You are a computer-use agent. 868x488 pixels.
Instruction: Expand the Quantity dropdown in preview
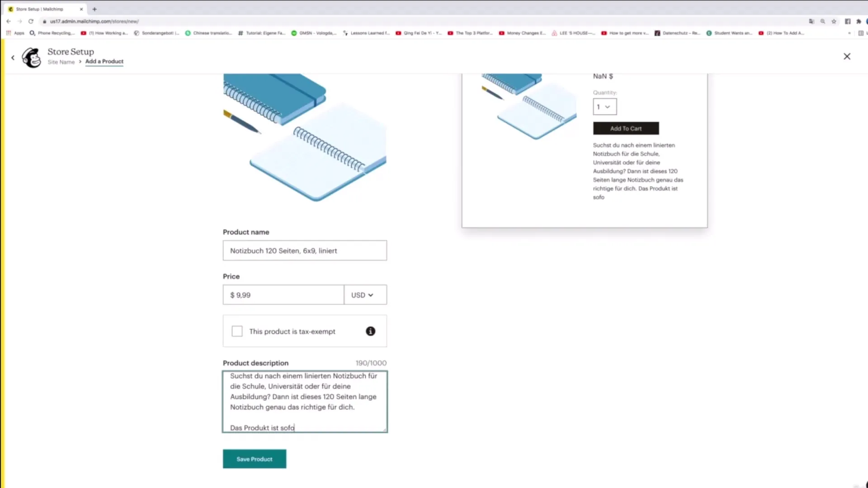(604, 107)
